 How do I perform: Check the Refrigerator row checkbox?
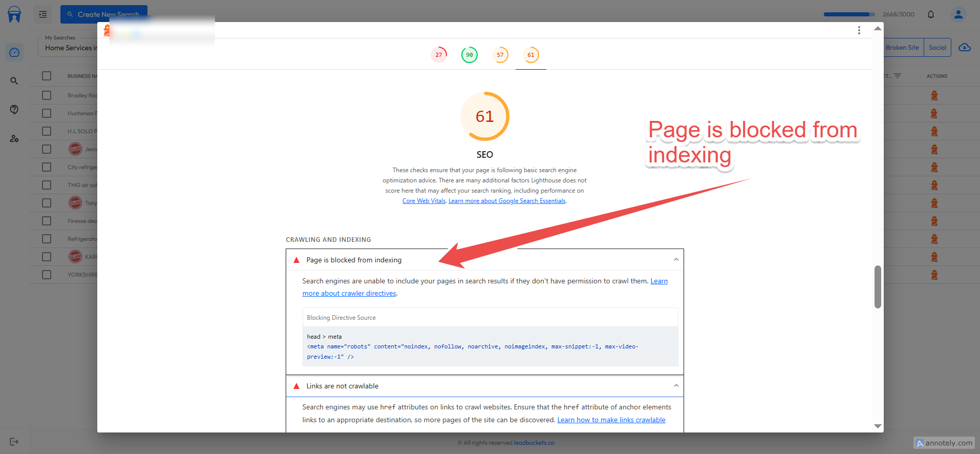click(47, 239)
